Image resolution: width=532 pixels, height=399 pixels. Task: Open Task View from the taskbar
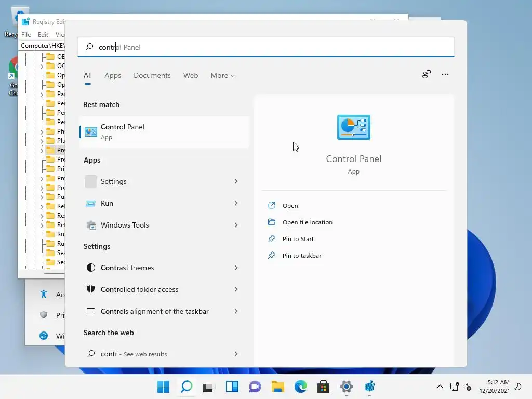[209, 387]
